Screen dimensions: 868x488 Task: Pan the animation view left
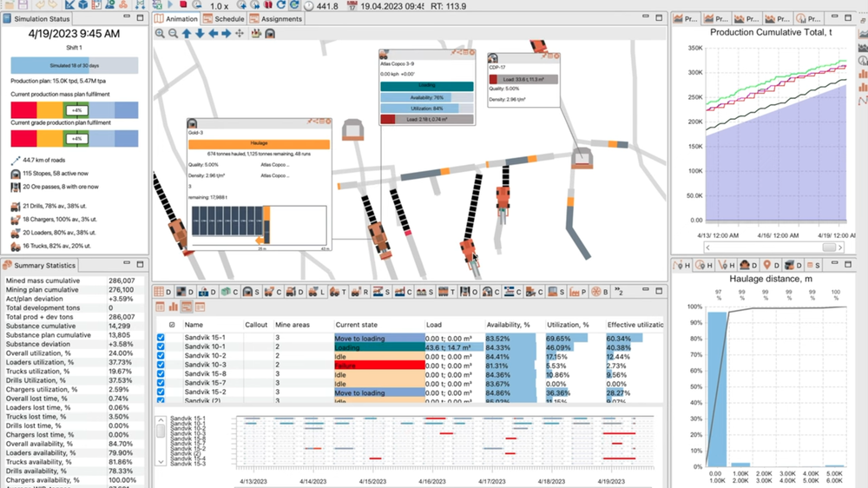(214, 34)
